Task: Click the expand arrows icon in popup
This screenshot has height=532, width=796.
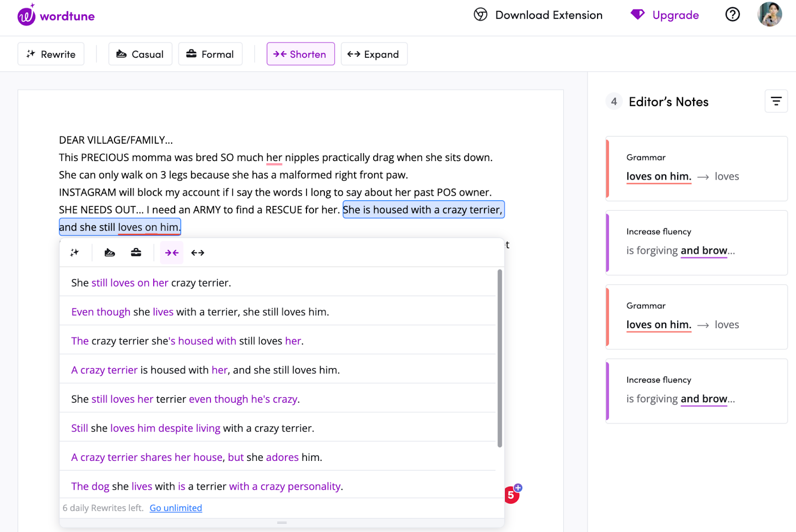Action: point(198,253)
